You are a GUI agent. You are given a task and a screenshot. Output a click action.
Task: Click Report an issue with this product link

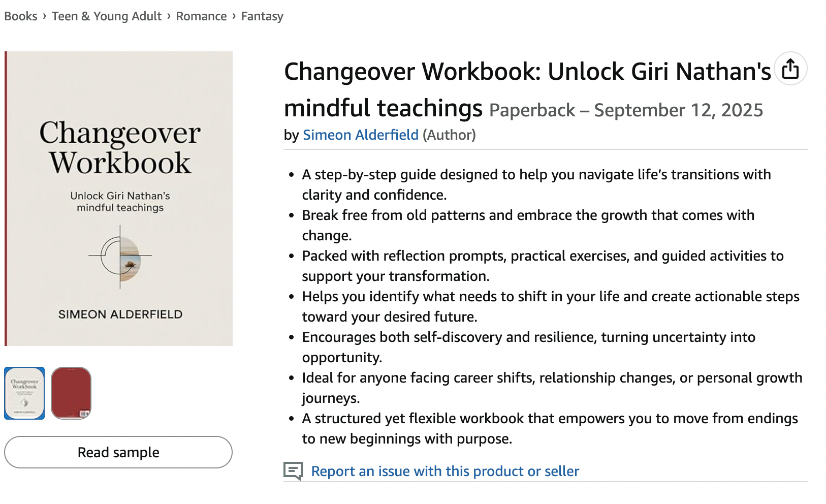click(445, 471)
